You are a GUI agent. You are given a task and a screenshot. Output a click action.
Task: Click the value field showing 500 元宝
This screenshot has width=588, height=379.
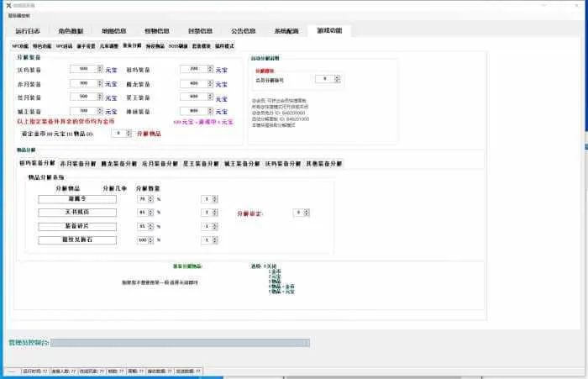click(x=84, y=97)
